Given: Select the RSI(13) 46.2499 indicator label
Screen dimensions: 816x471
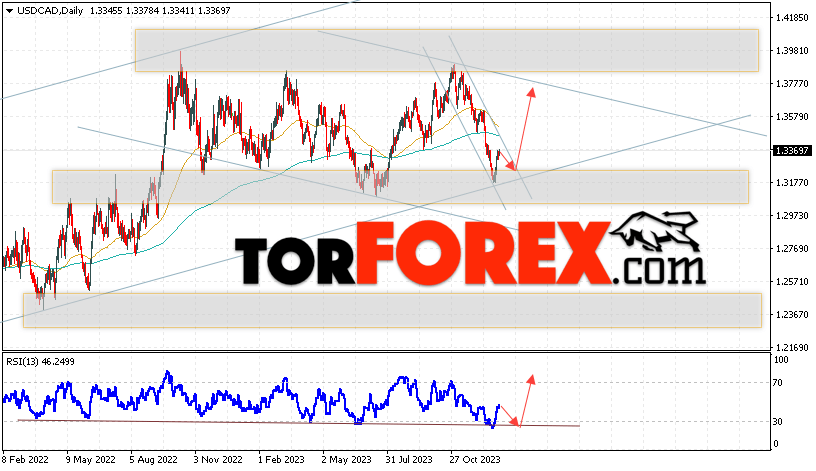Looking at the screenshot, I should tap(40, 362).
